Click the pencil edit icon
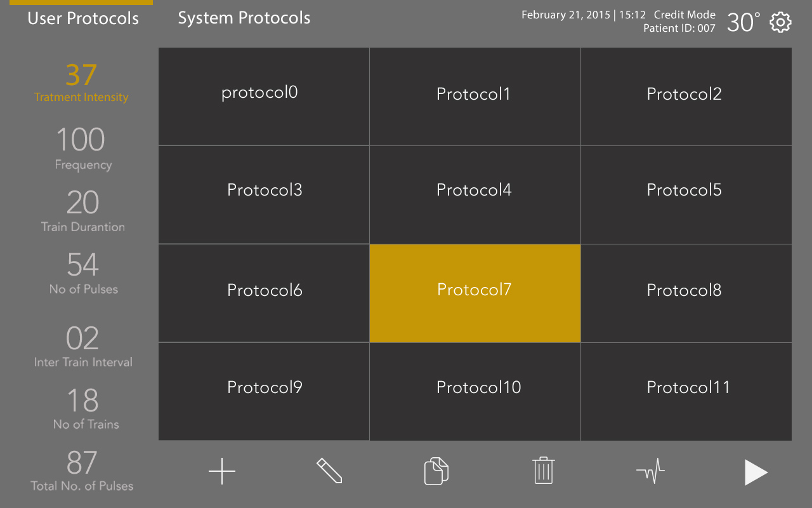Screen dimensions: 812x508 tap(329, 471)
